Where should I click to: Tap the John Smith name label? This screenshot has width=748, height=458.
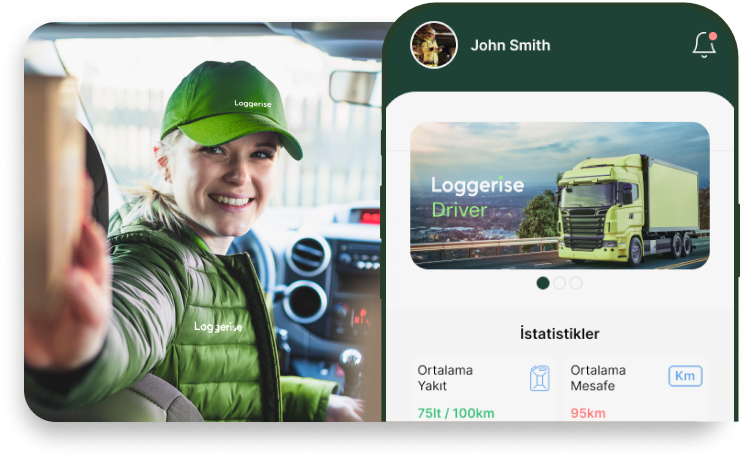510,45
